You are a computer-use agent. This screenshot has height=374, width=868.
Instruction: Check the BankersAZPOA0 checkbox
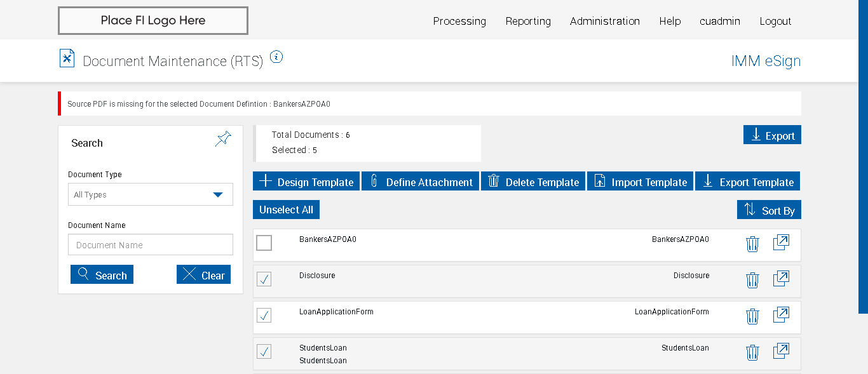pyautogui.click(x=264, y=243)
